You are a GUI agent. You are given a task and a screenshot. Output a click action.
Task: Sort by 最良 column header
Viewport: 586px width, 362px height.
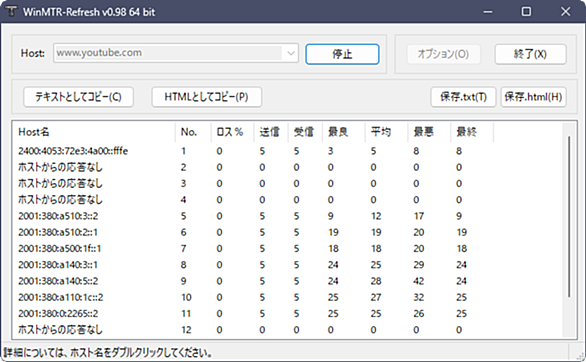tap(343, 132)
